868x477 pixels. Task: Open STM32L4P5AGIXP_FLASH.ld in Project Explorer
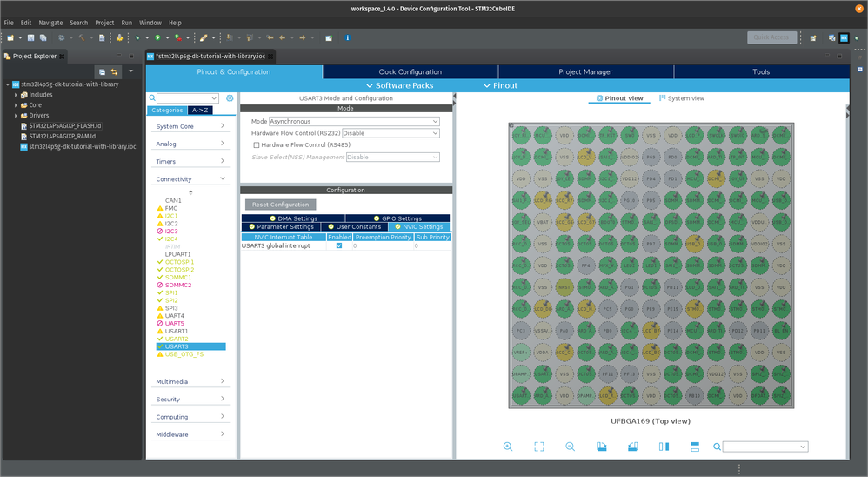click(64, 125)
